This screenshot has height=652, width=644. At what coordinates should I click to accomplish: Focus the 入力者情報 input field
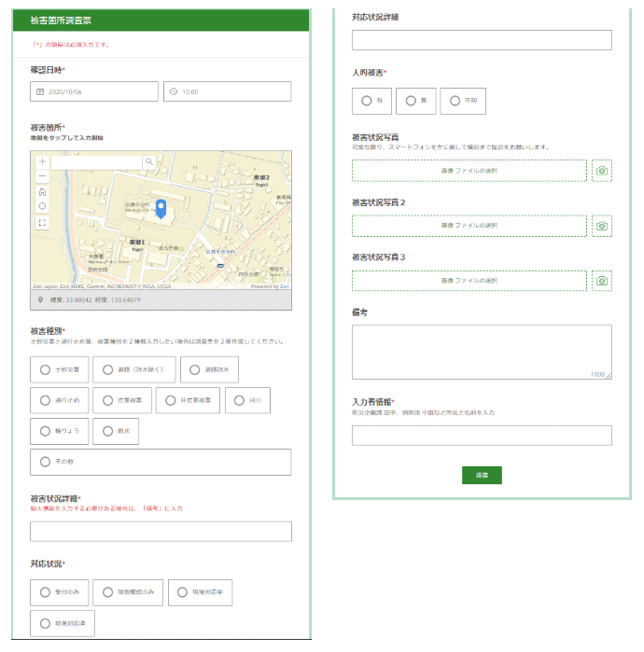point(481,436)
